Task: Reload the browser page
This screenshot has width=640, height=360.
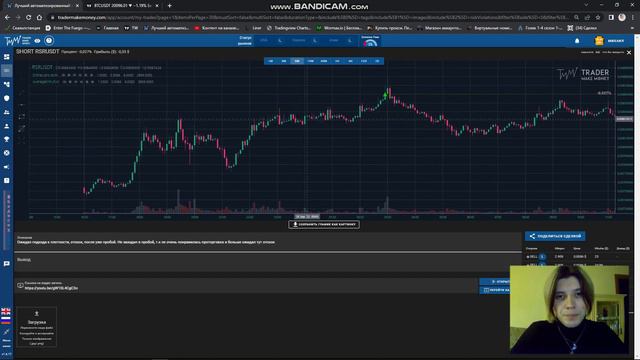Action: pyautogui.click(x=29, y=18)
